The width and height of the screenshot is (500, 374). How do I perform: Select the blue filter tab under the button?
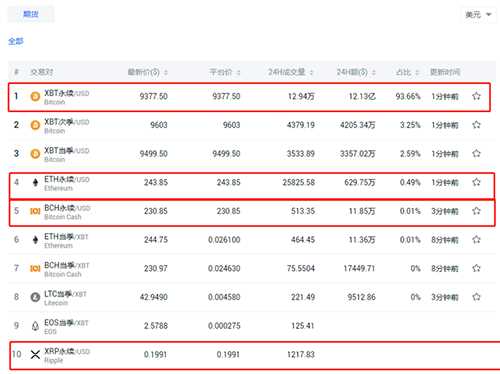[x=16, y=41]
